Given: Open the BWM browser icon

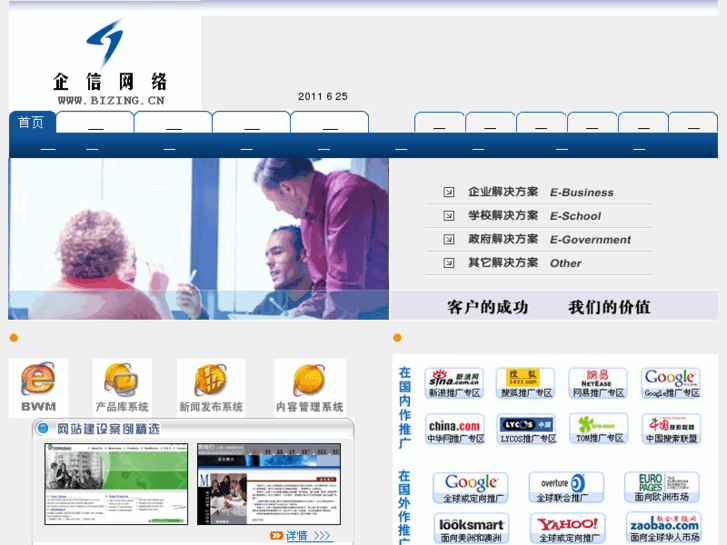Looking at the screenshot, I should pos(38,388).
